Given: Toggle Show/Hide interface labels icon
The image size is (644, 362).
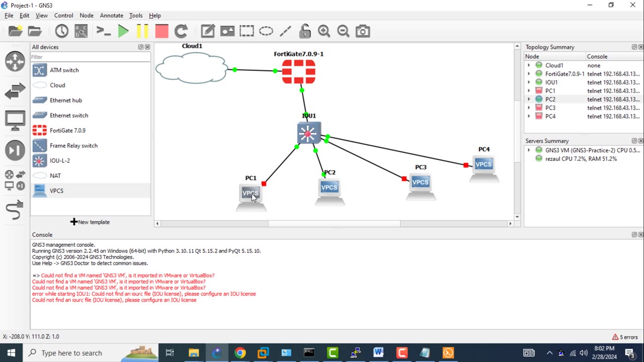Looking at the screenshot, I should [81, 31].
